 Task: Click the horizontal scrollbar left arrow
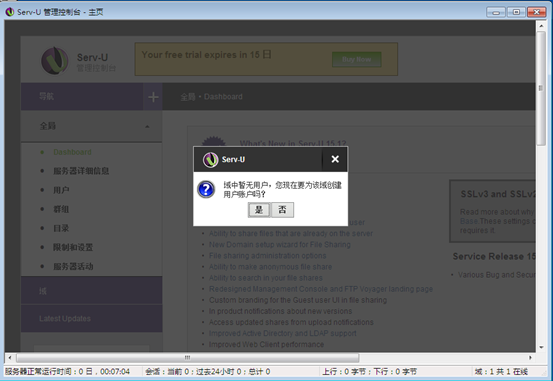pos(10,358)
